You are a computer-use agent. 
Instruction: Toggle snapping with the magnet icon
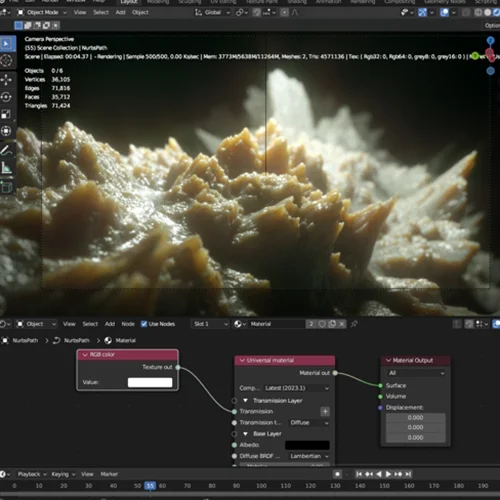point(256,13)
